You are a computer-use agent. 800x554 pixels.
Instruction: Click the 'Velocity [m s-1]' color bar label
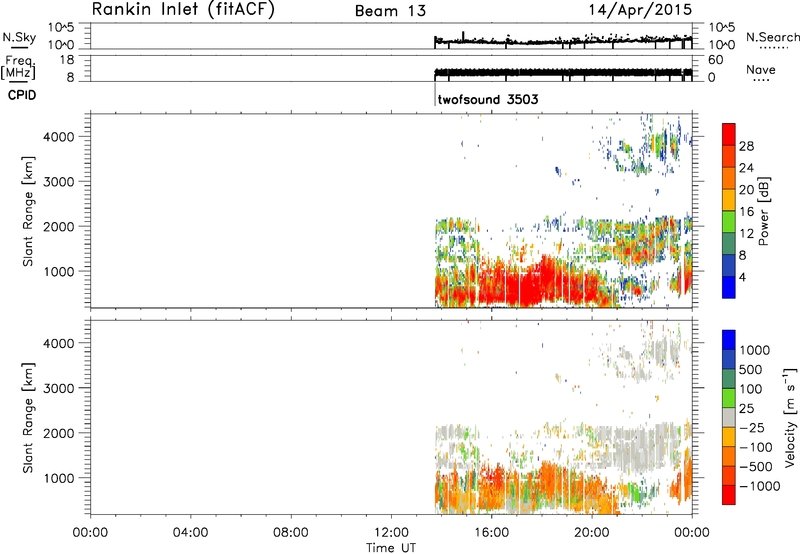tap(790, 417)
